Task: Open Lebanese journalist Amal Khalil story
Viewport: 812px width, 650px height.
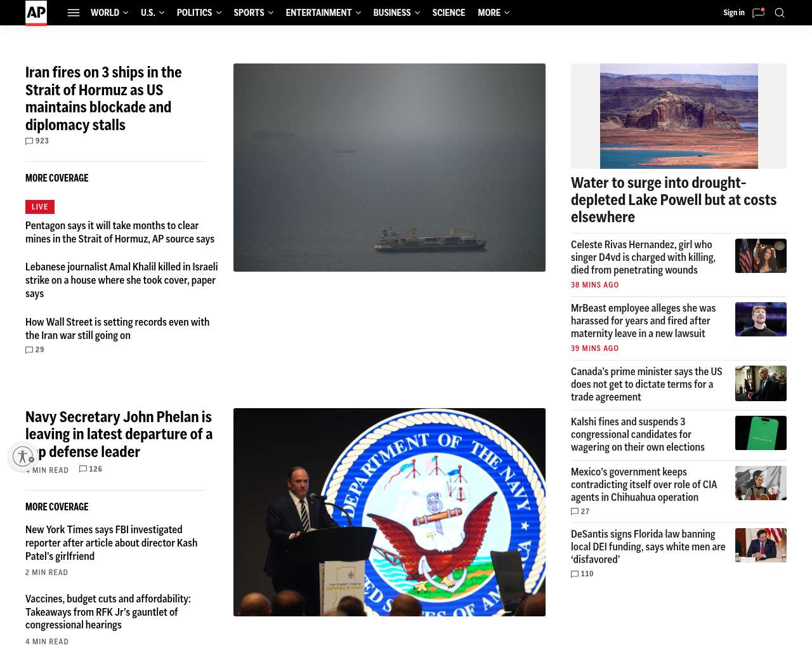Action: point(122,280)
